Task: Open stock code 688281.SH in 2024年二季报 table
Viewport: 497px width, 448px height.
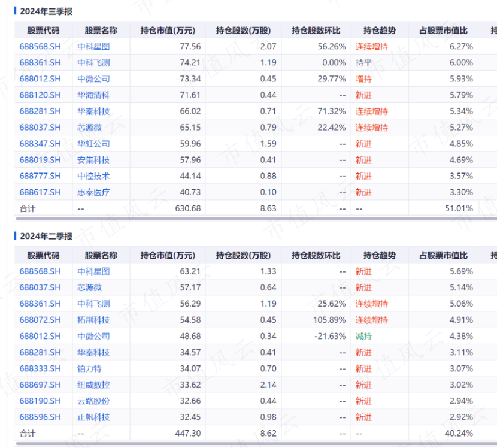Action: click(40, 352)
